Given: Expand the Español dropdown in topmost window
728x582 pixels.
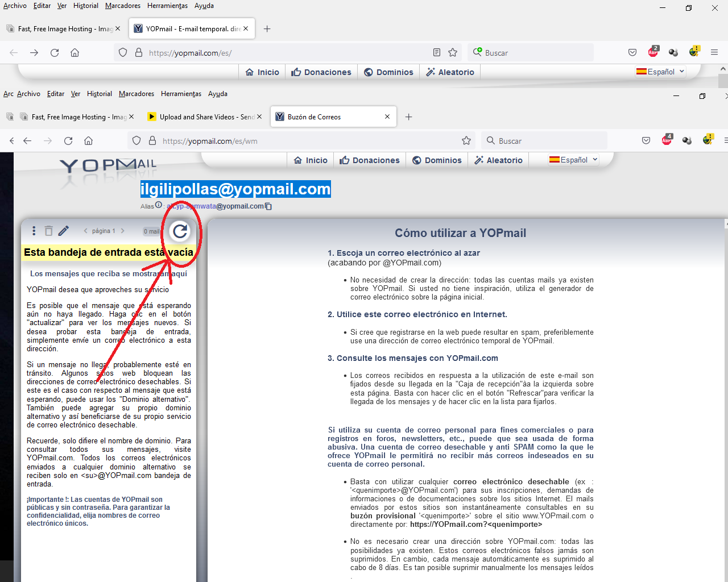Looking at the screenshot, I should pyautogui.click(x=660, y=72).
